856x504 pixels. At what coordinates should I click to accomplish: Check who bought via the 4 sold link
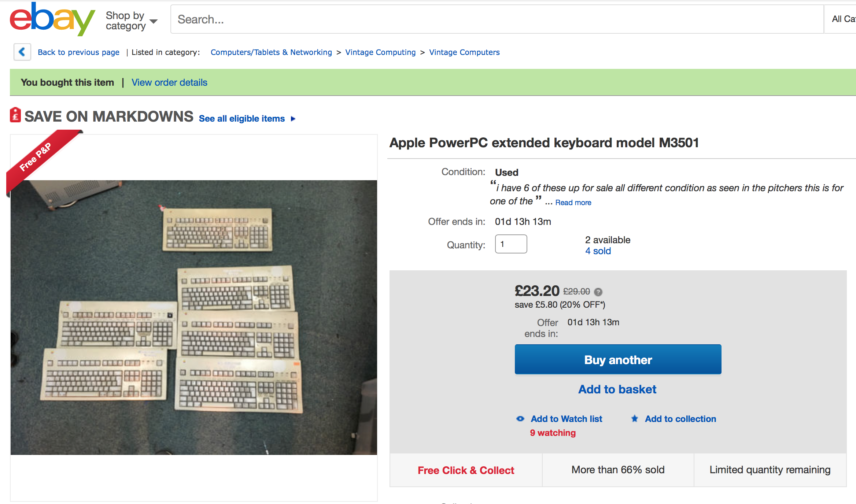point(598,251)
